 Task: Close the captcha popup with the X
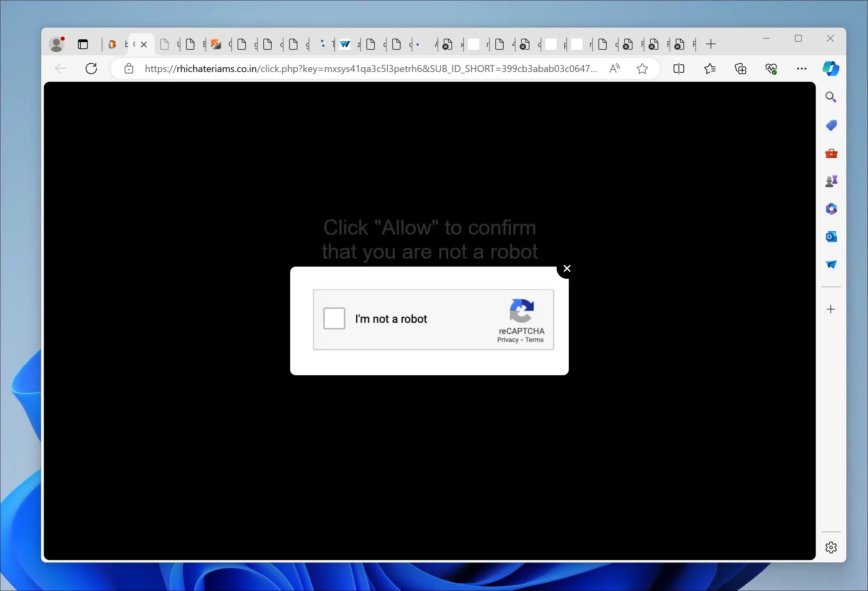point(567,268)
